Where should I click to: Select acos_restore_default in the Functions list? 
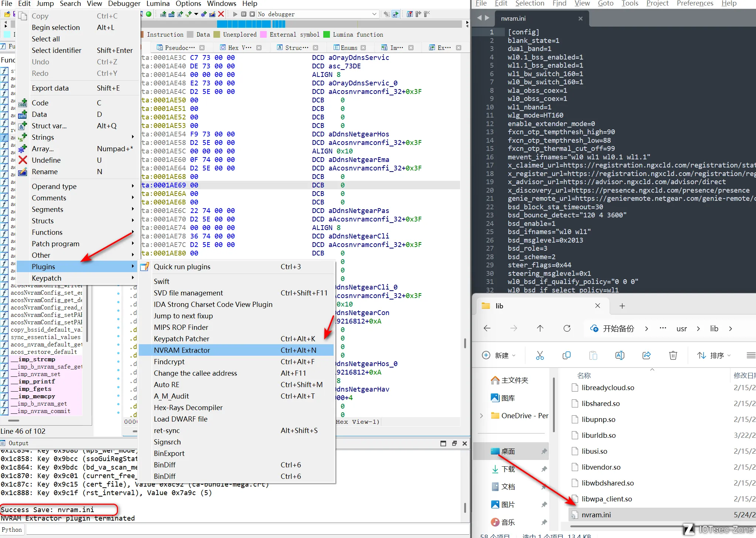[x=44, y=352]
